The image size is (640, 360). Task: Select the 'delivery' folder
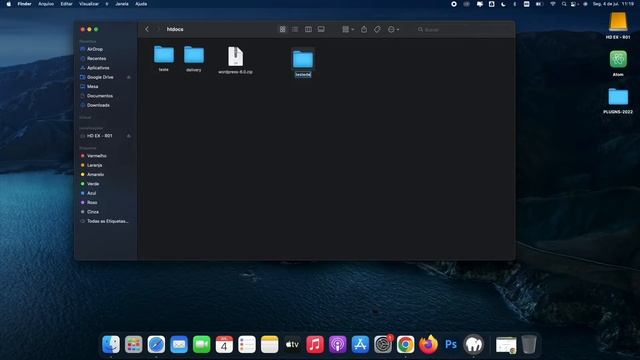point(194,55)
